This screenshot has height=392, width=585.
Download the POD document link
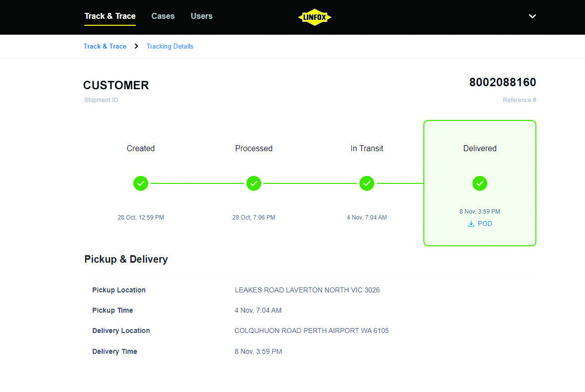(x=484, y=224)
